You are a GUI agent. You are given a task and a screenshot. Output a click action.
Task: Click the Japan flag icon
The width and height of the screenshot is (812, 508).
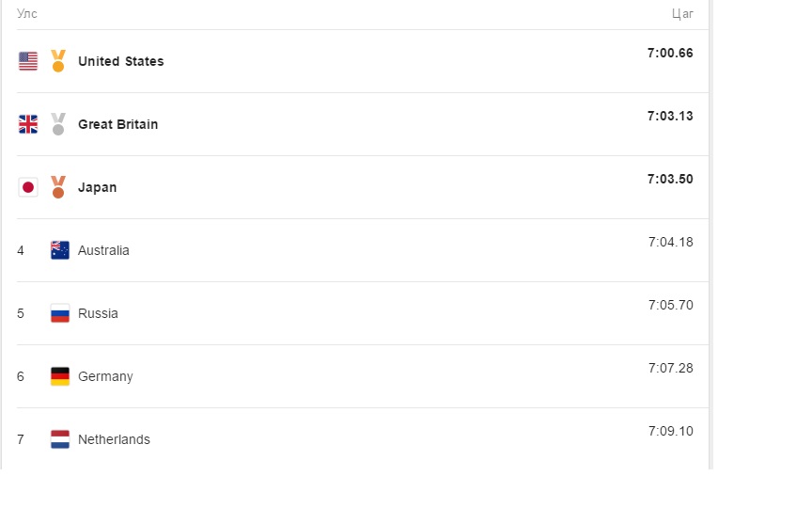point(28,187)
